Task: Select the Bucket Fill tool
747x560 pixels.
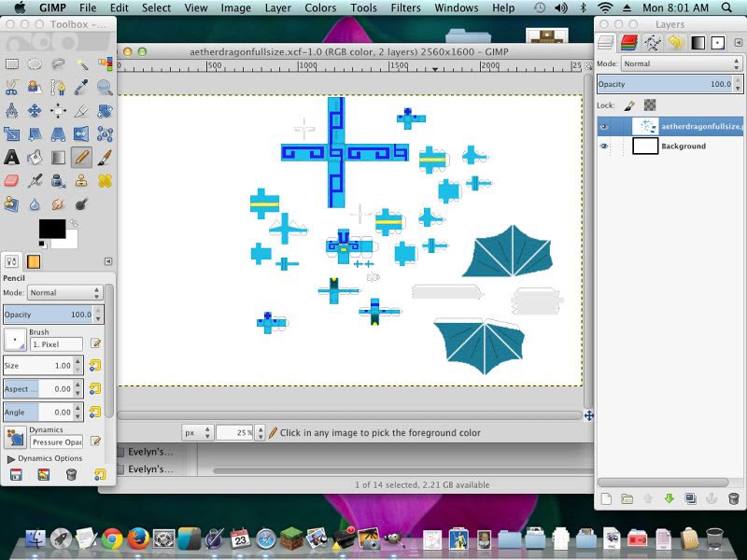Action: click(x=35, y=158)
